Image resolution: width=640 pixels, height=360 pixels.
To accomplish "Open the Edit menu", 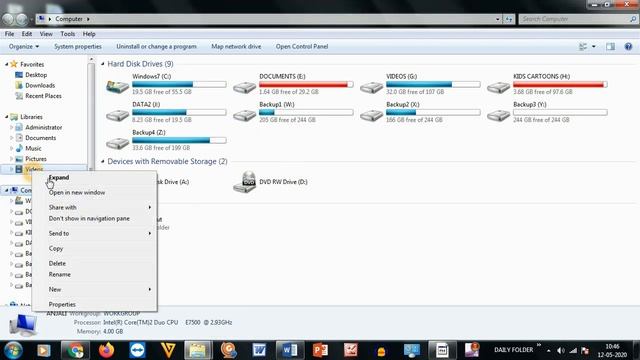I will (x=27, y=34).
